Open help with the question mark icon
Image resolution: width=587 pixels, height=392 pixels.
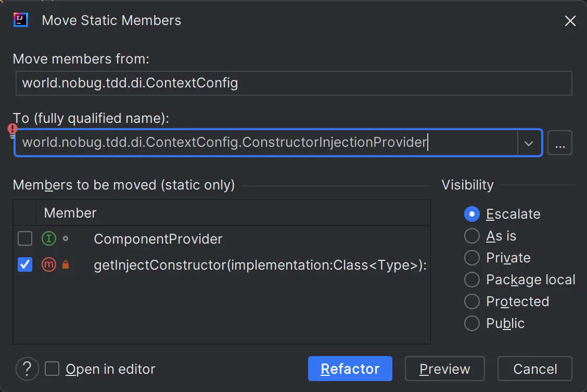point(27,369)
